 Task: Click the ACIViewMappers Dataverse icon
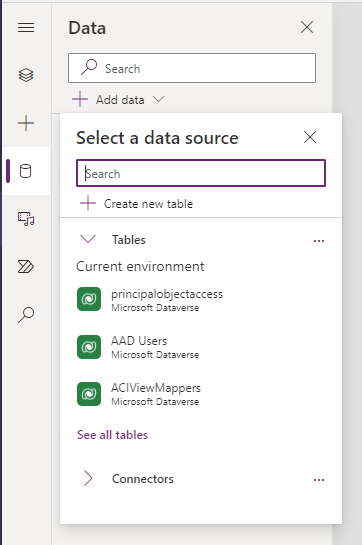click(x=89, y=394)
